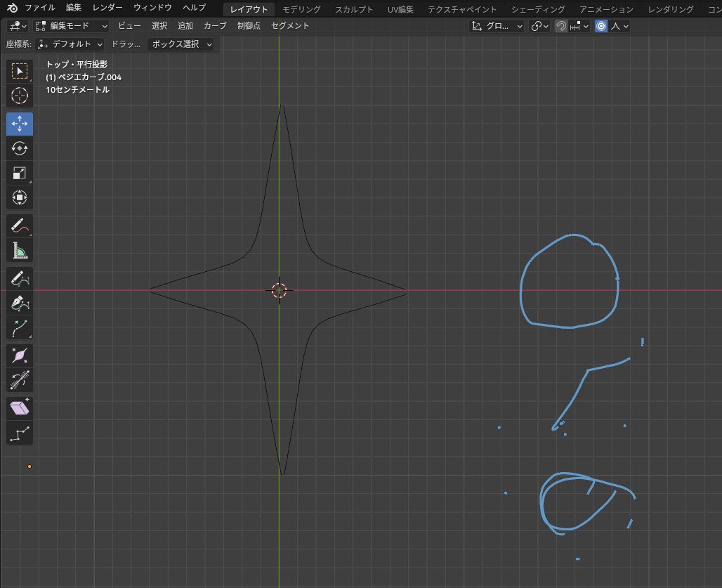
Task: Choose the curve Radius tool
Action: pos(20,356)
